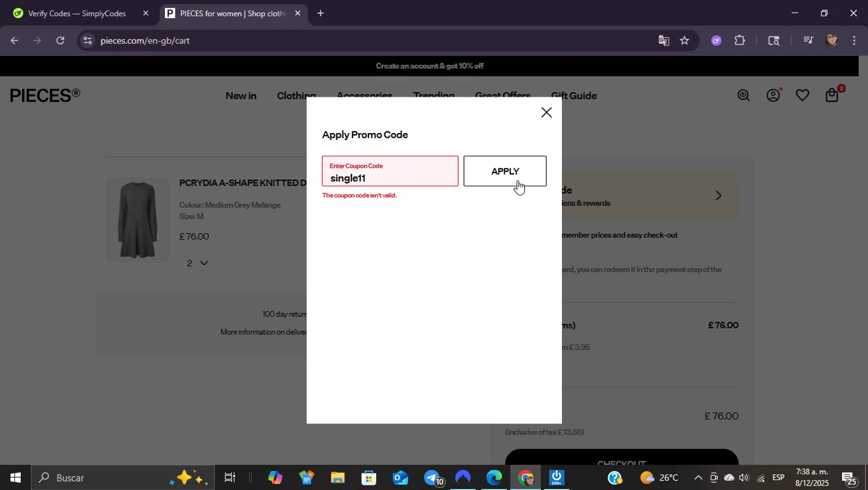Open Windows Start menu

15,478
